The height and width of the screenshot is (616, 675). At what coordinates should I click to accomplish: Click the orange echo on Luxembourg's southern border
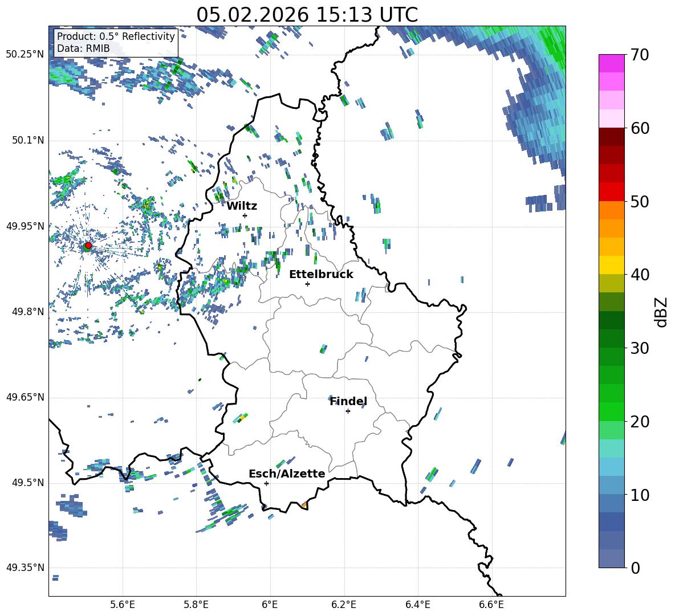pos(304,505)
